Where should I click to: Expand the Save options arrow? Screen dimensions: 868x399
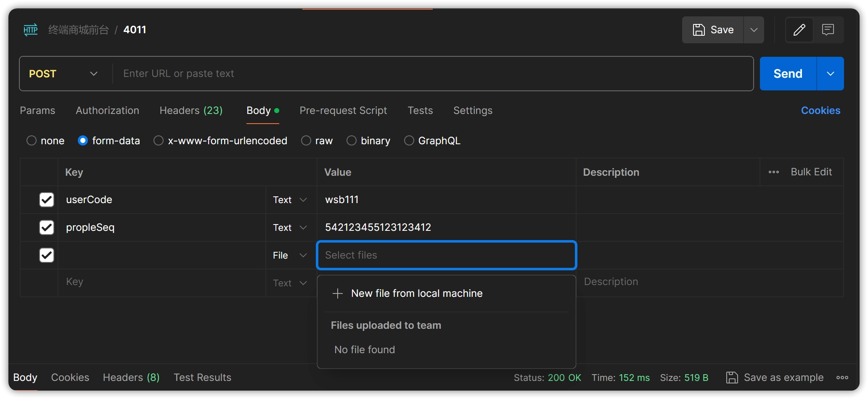pyautogui.click(x=754, y=30)
